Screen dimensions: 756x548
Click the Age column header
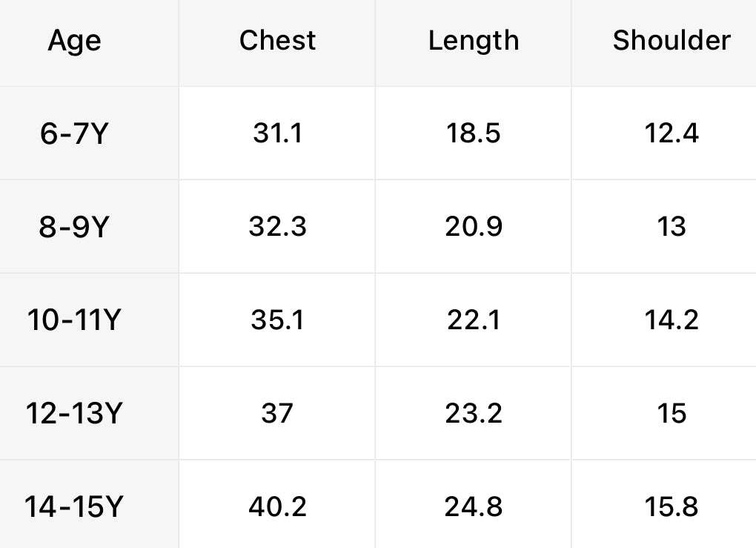(74, 42)
